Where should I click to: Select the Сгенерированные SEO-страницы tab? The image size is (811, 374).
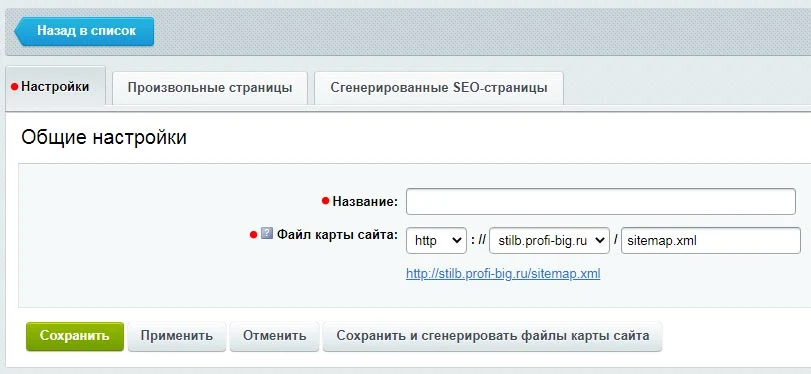[439, 87]
